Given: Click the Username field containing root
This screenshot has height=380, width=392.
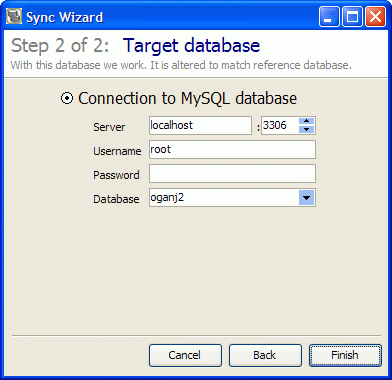Looking at the screenshot, I should point(232,149).
